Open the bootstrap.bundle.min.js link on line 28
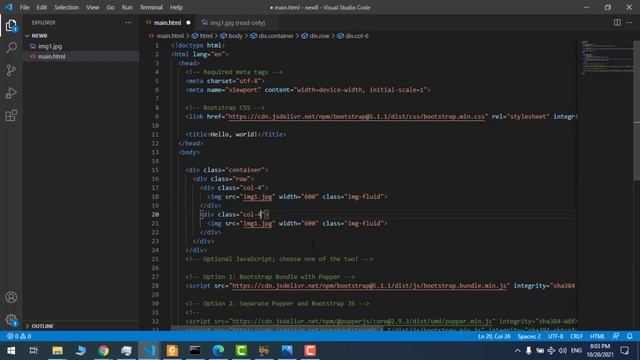640x360 pixels. click(x=369, y=286)
